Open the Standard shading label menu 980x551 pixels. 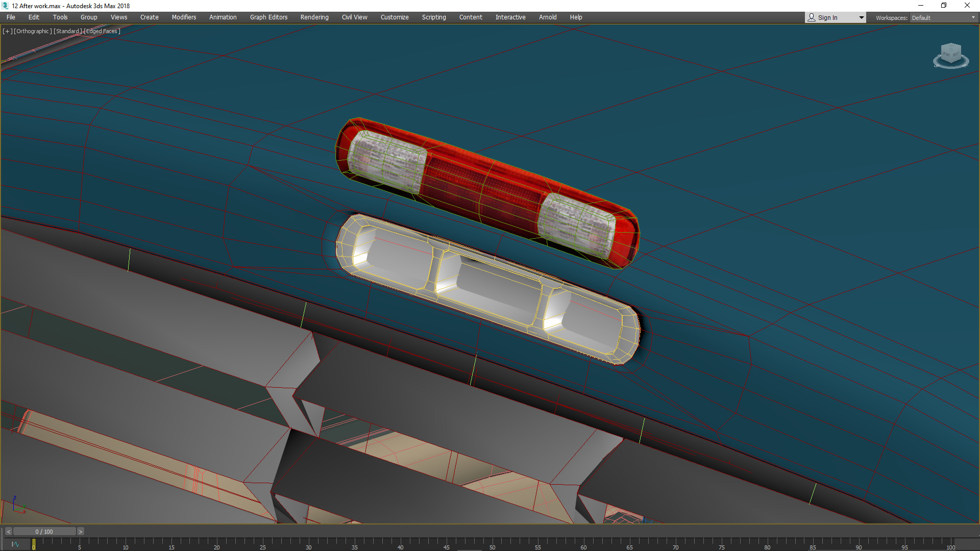tap(68, 31)
